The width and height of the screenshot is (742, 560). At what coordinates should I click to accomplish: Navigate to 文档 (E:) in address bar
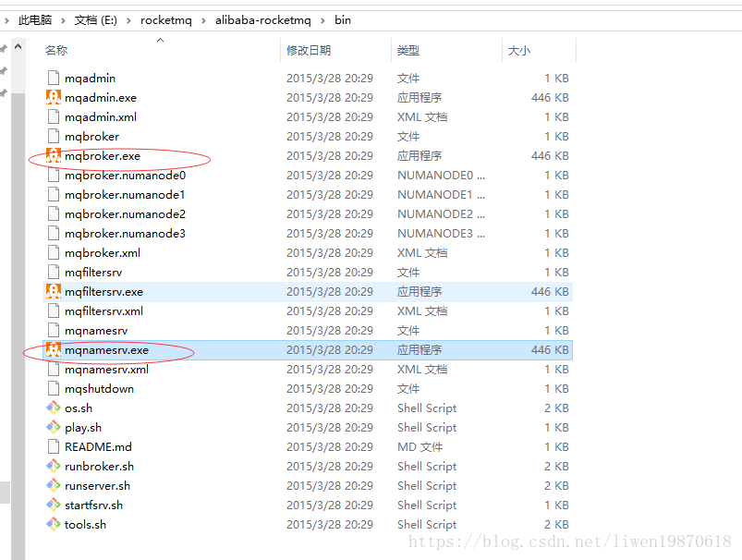coord(95,20)
